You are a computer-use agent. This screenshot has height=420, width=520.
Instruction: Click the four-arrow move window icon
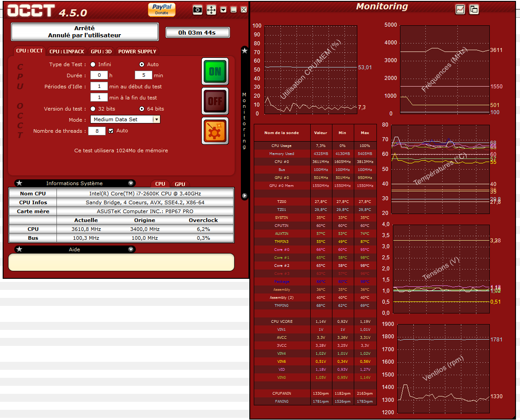(x=211, y=10)
